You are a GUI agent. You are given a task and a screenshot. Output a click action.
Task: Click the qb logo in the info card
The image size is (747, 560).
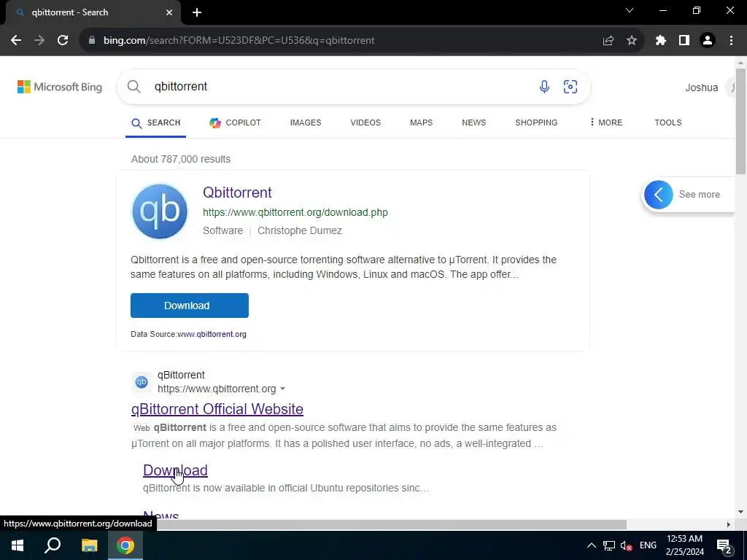(x=160, y=211)
